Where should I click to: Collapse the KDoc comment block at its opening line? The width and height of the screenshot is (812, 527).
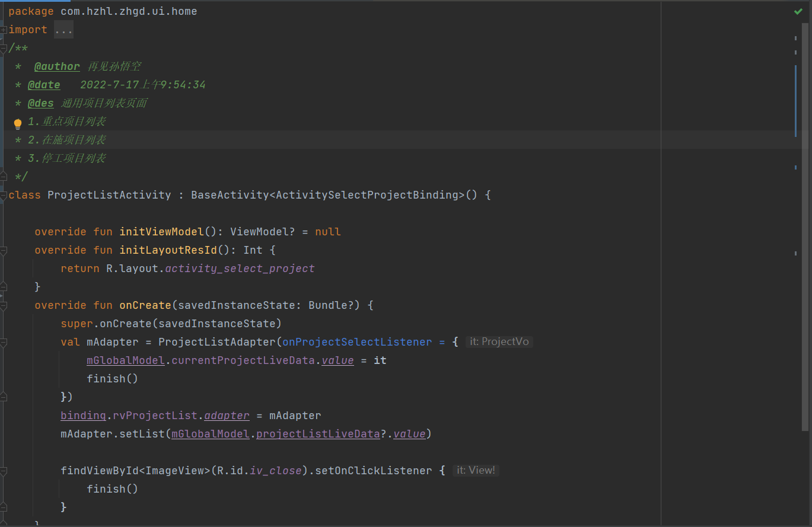[x=4, y=48]
